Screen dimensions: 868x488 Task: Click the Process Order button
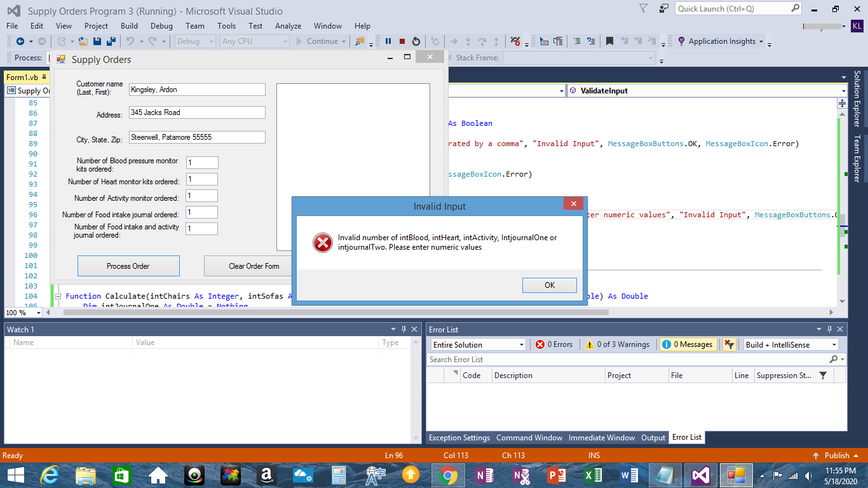click(x=128, y=266)
